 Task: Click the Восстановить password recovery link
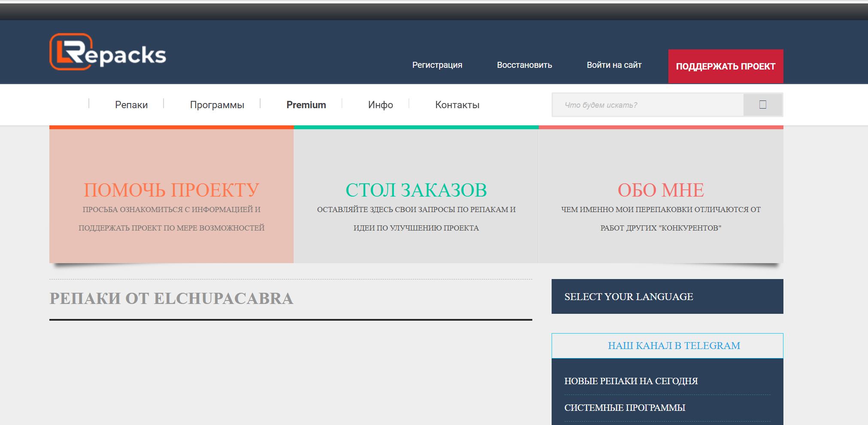tap(524, 65)
